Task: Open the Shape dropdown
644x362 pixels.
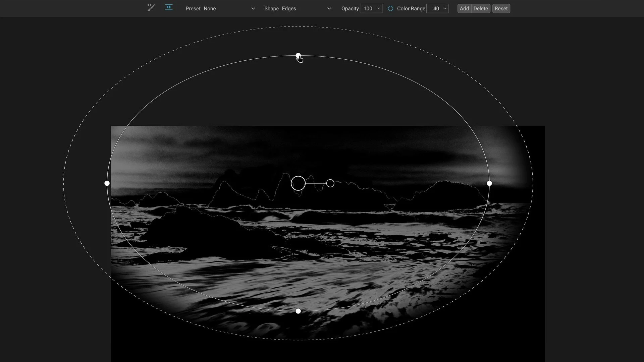Action: point(329,8)
